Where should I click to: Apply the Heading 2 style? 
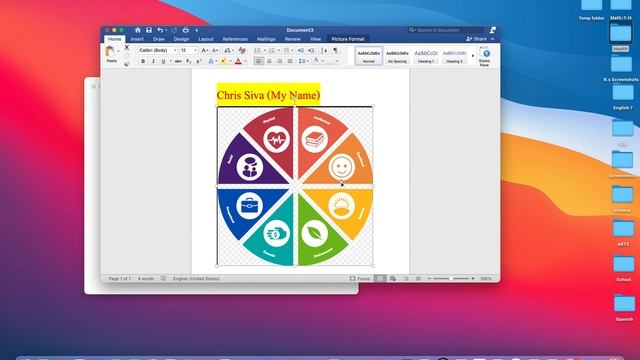[454, 56]
